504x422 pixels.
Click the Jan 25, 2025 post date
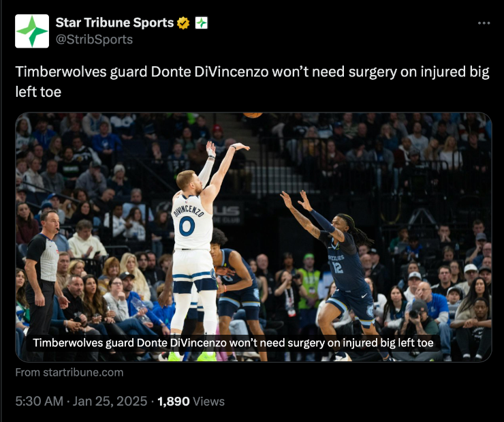click(110, 402)
